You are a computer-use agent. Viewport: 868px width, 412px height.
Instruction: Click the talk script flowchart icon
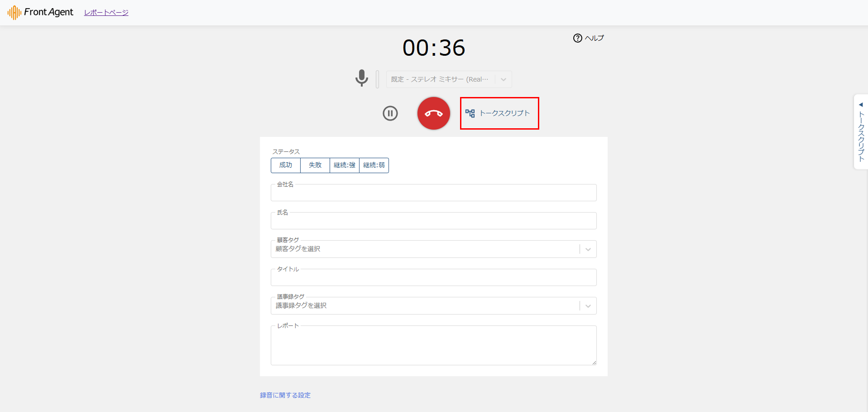[x=470, y=113]
